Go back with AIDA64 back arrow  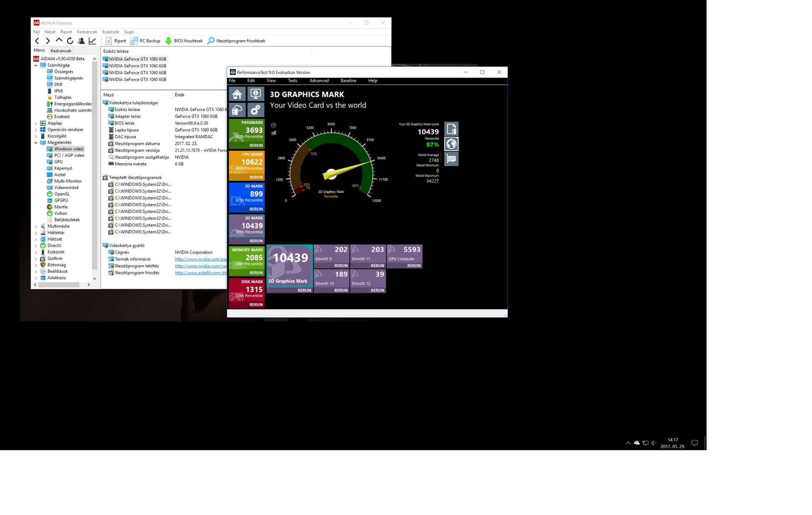[x=37, y=41]
